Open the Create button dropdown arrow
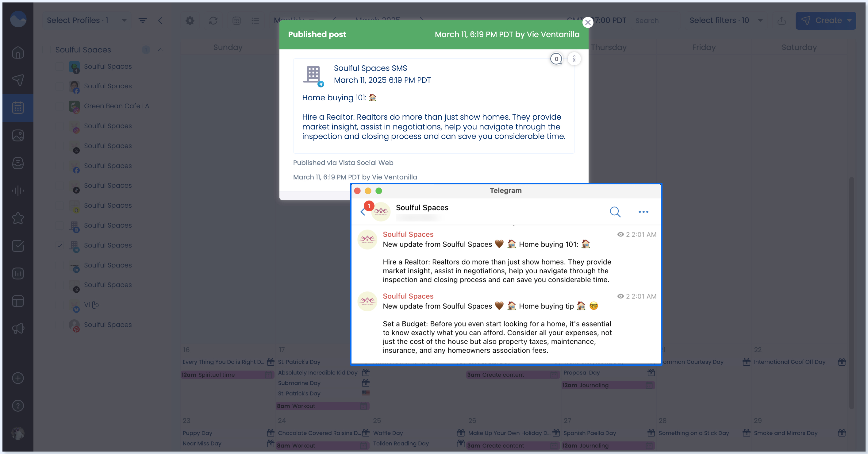868x454 pixels. [x=849, y=21]
